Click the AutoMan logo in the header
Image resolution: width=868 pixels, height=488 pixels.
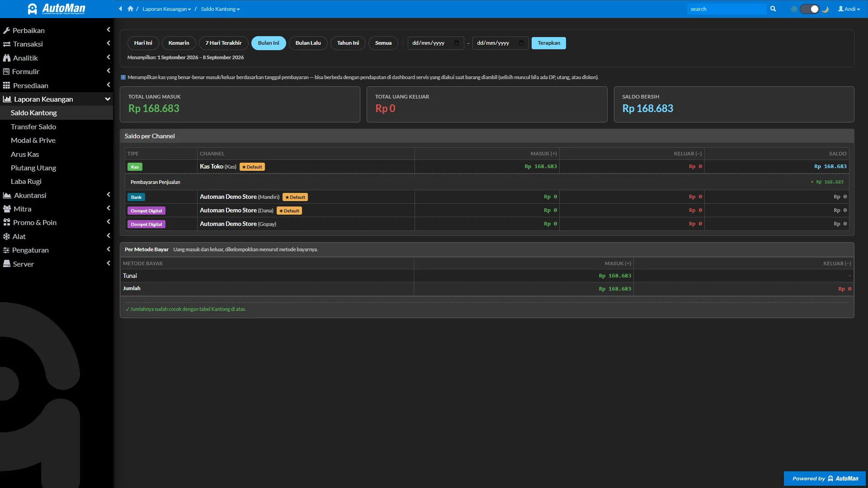coord(57,9)
